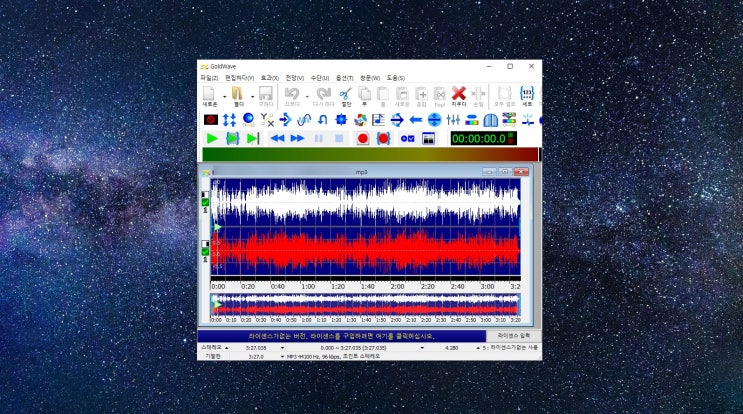743x414 pixels.
Task: Click the blue circular arrows effect icon
Action: click(x=397, y=120)
